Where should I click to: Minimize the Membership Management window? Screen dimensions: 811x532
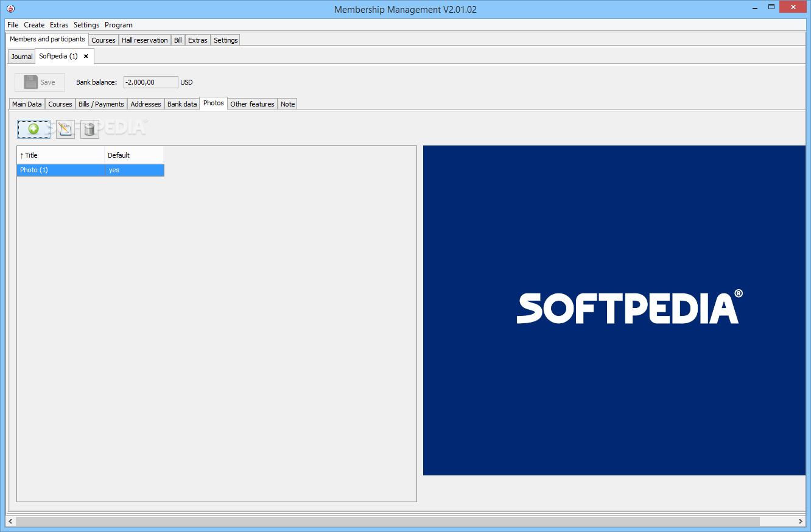coord(754,7)
